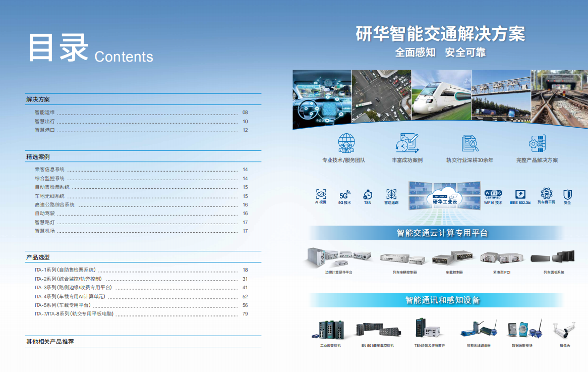
Task: Click the 研华工业云 cloud logo
Action: click(445, 196)
